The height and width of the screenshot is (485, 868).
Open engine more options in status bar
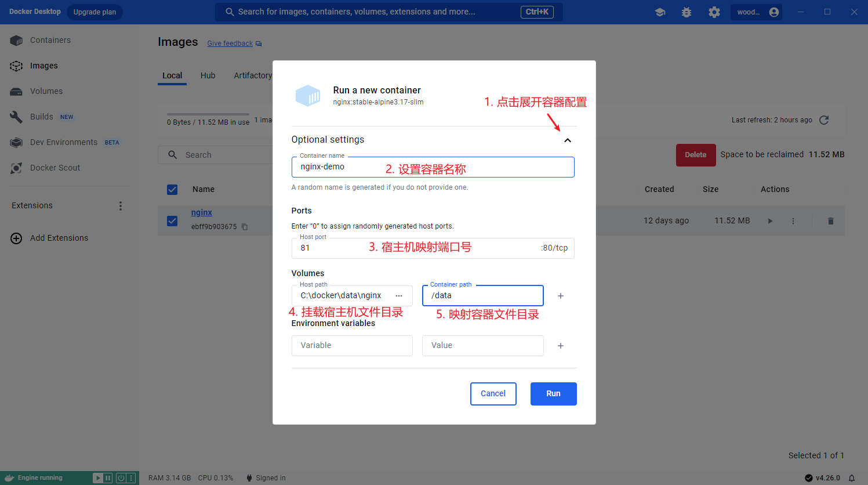point(131,478)
